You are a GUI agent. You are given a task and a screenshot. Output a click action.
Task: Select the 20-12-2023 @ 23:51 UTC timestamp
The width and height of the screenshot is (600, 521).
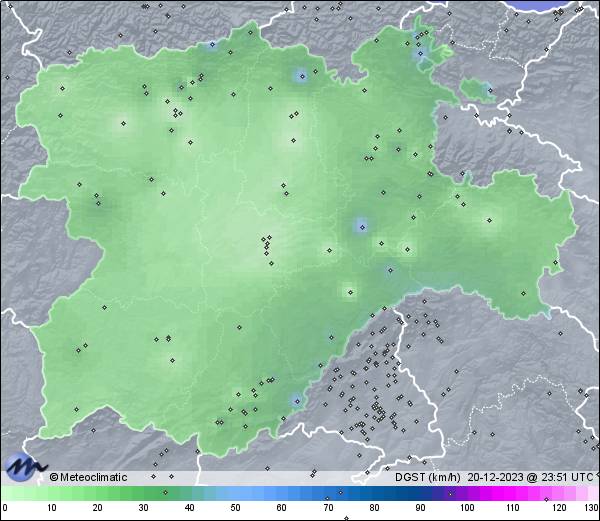pyautogui.click(x=530, y=477)
